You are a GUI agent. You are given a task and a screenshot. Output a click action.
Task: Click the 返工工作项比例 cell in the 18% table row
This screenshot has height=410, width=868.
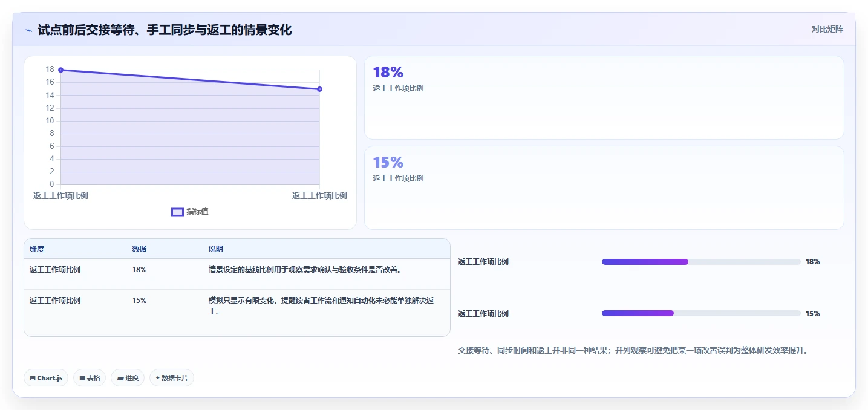(55, 270)
